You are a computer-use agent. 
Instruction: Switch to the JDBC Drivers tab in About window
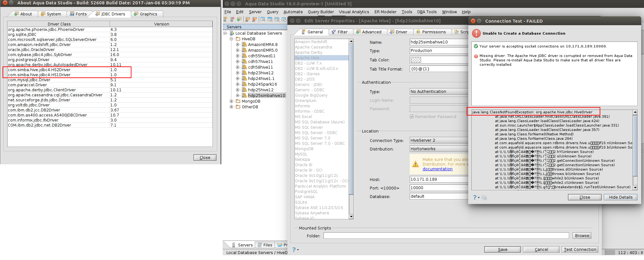110,14
